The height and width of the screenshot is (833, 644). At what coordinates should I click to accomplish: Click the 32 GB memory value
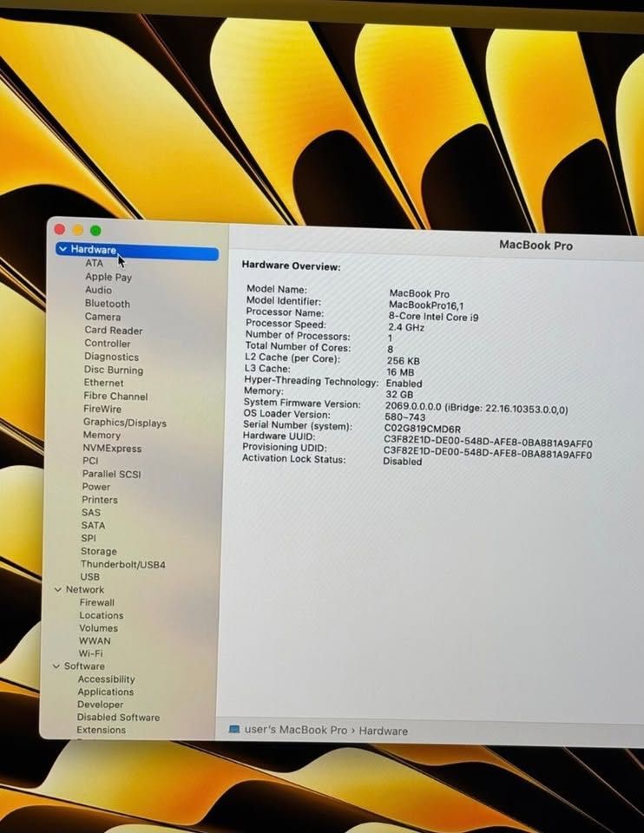[399, 395]
